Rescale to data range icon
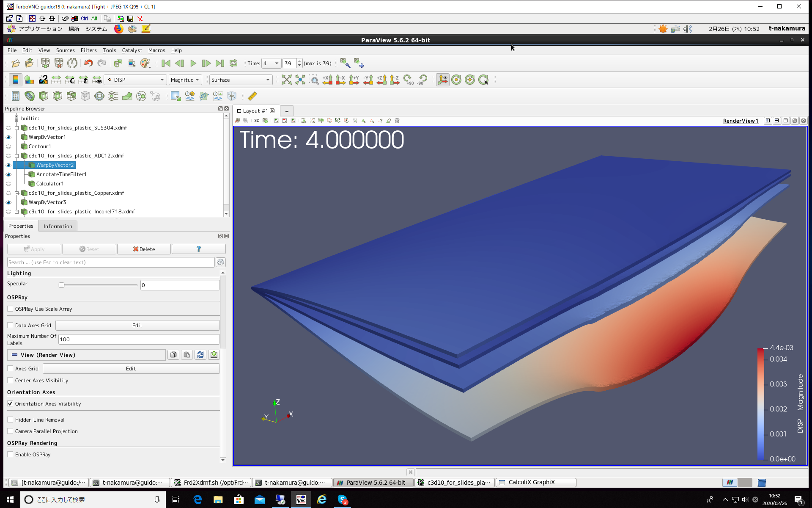812x508 pixels. [56, 80]
